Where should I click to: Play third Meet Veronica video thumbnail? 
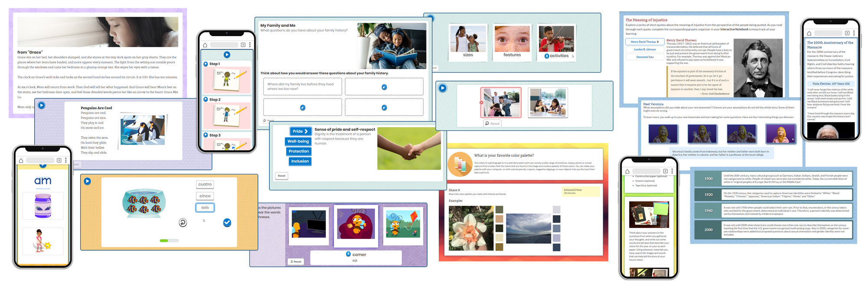point(741,134)
